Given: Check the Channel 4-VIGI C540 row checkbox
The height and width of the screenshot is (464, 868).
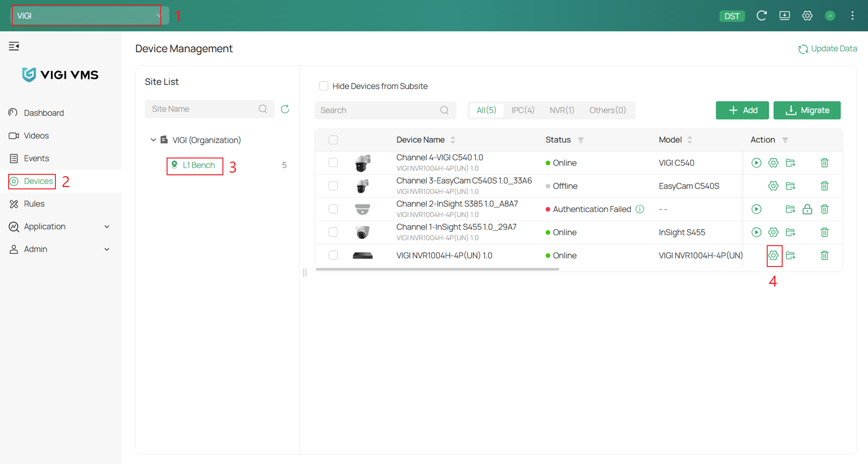Looking at the screenshot, I should [333, 163].
